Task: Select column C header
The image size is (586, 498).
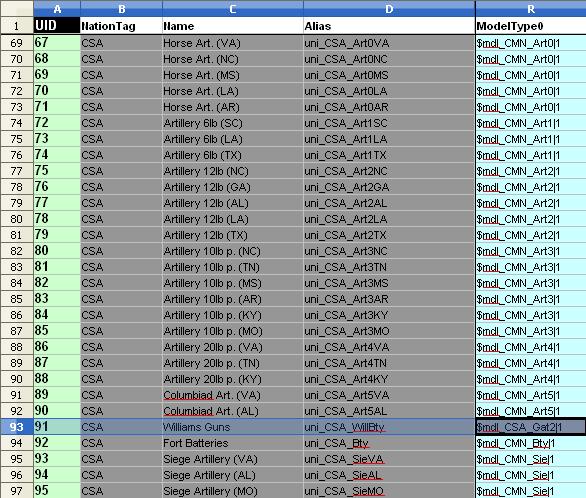Action: 232,9
